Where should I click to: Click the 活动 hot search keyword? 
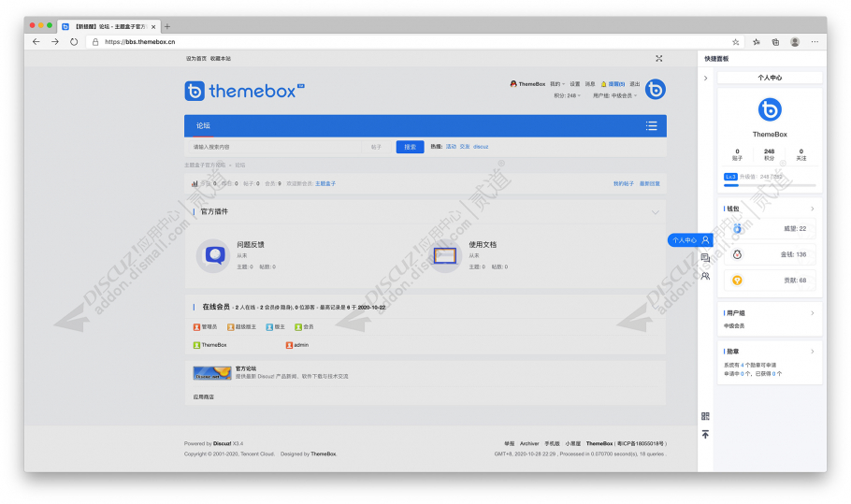click(x=451, y=147)
